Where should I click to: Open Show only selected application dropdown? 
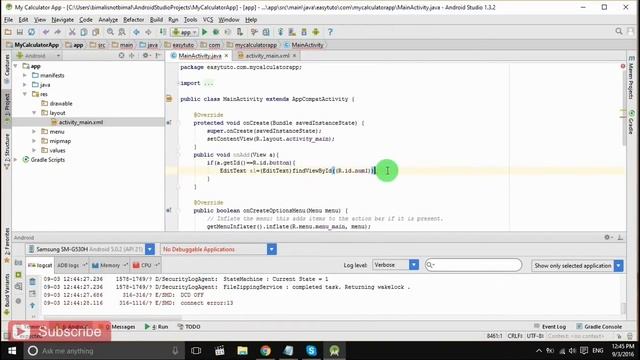point(577,265)
